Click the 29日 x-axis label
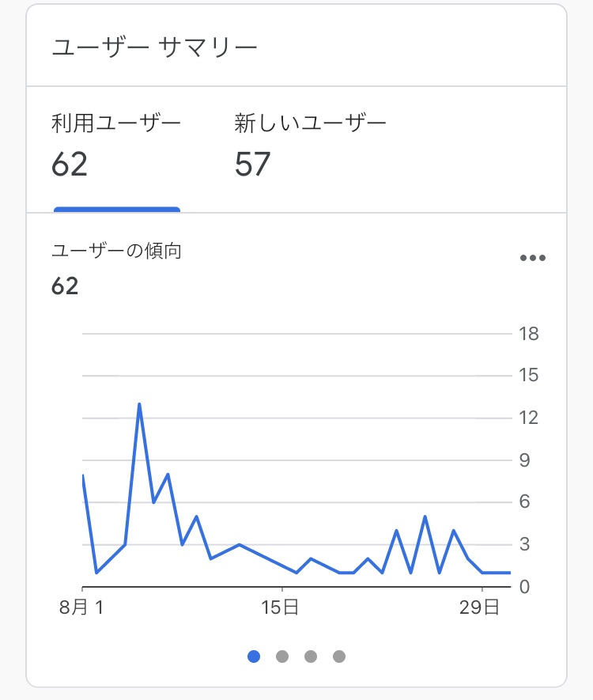 pyautogui.click(x=479, y=607)
